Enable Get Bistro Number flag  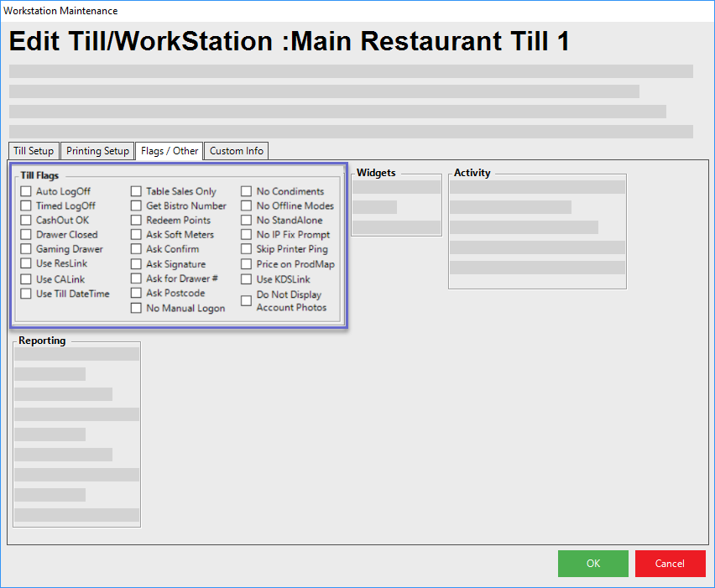pos(136,206)
